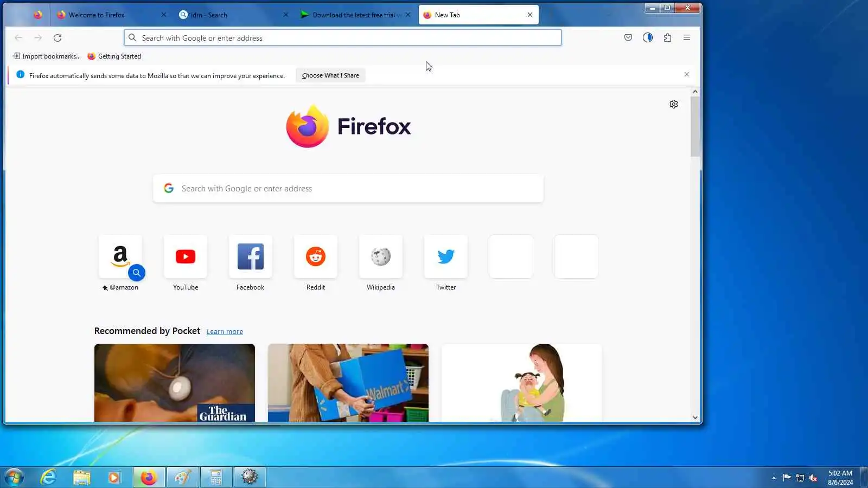Open the Extensions puzzle icon

667,37
